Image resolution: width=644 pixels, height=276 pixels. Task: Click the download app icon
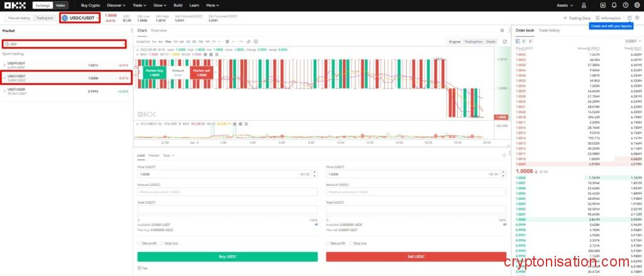tap(604, 5)
